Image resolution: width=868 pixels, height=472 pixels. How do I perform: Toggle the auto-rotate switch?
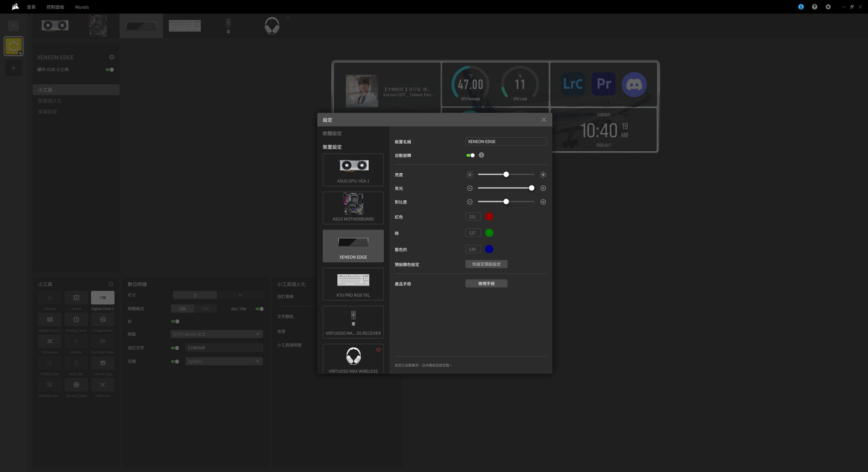(x=471, y=155)
